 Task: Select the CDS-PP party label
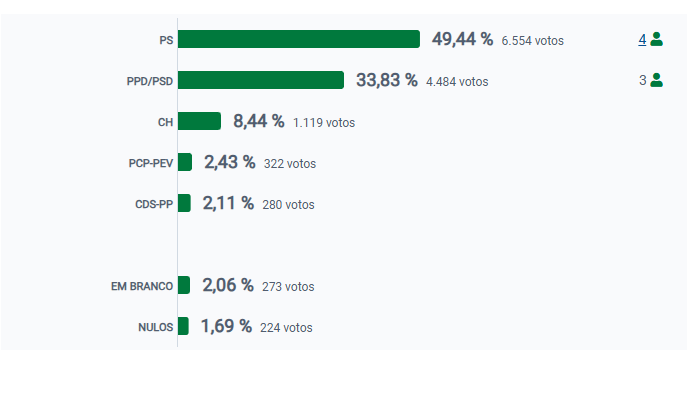[x=154, y=204]
